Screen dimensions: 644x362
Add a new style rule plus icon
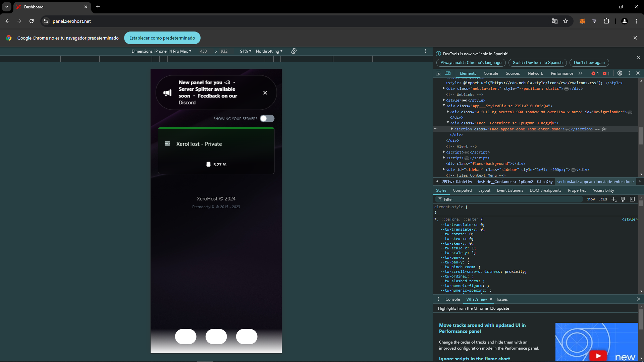(x=614, y=199)
